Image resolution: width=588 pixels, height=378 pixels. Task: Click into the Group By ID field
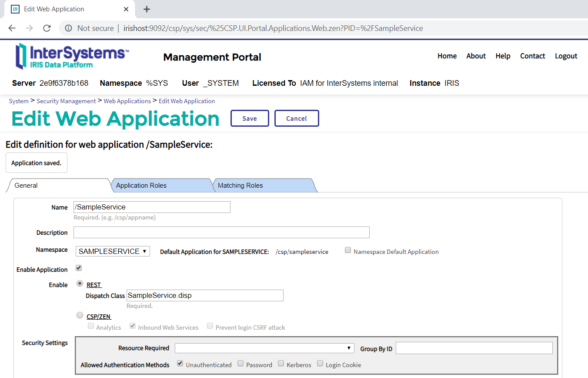tap(474, 348)
